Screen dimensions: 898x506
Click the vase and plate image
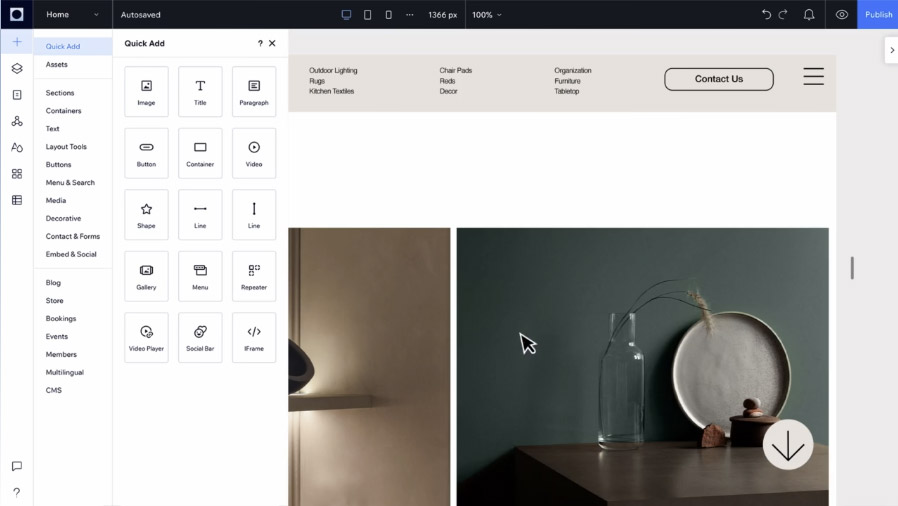click(643, 366)
